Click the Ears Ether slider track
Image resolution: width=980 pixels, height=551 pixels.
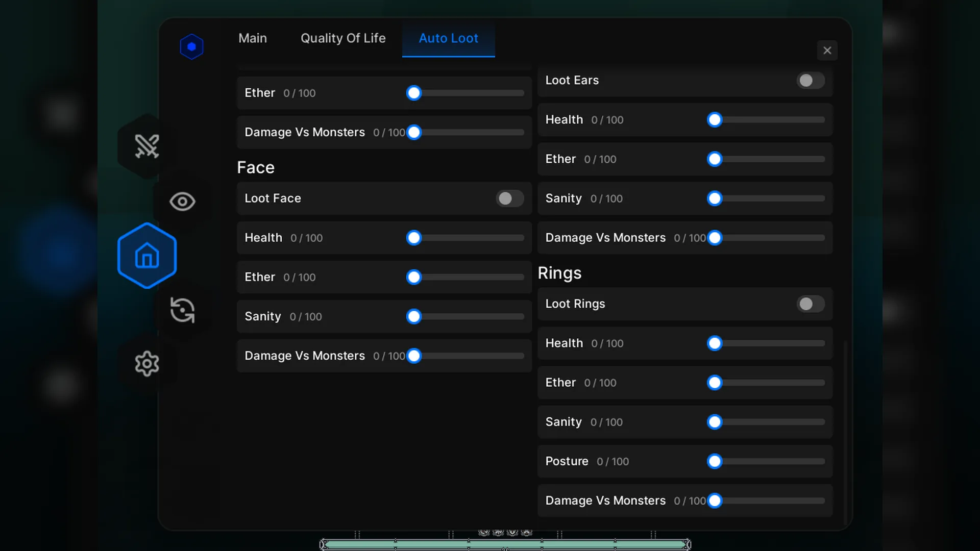[x=771, y=159]
